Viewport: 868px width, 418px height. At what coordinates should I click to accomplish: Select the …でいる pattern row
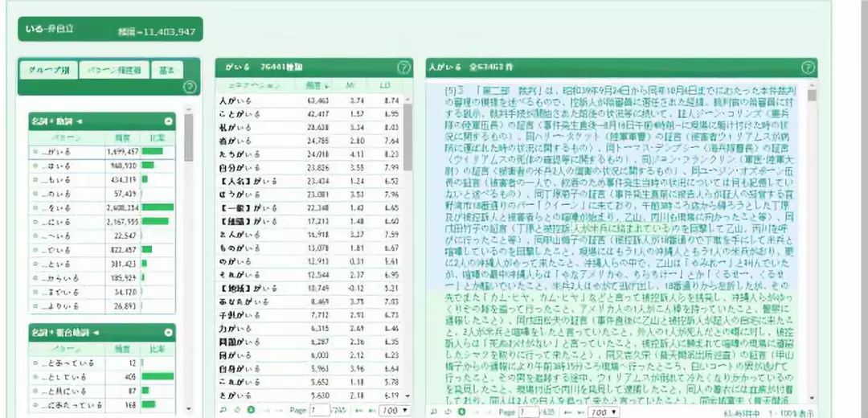pos(102,250)
